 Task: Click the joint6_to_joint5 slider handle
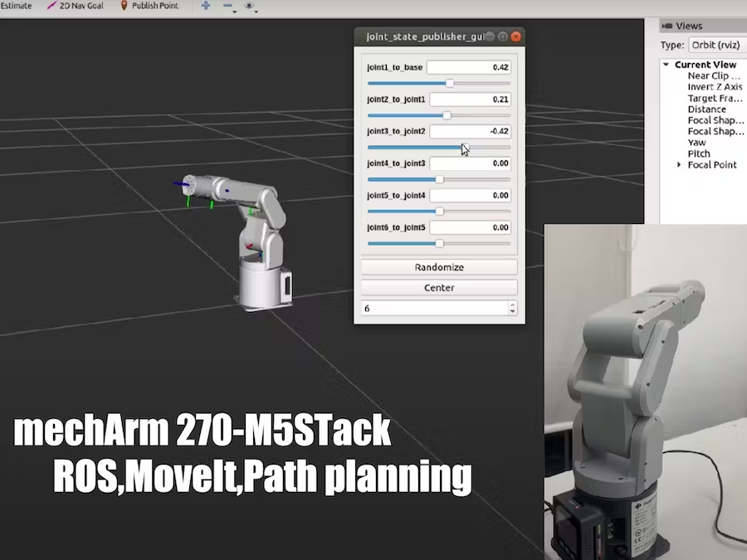coord(439,243)
